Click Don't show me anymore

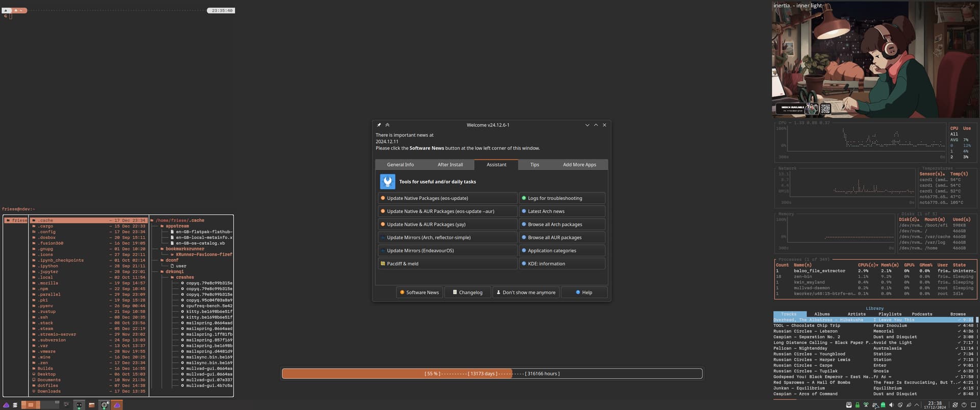526,293
